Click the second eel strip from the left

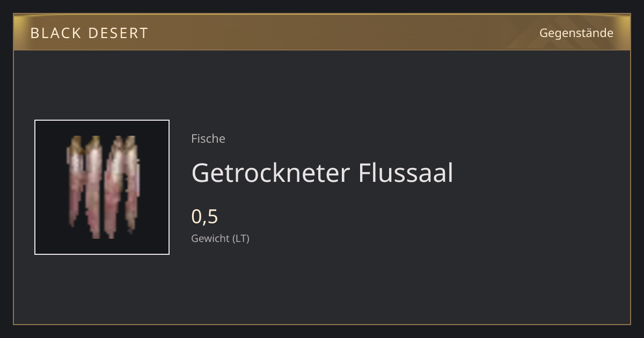(94, 187)
